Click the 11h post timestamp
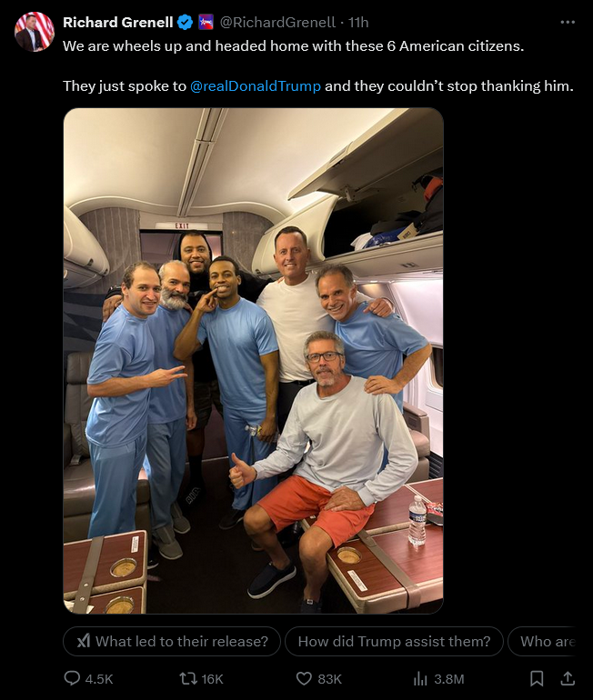This screenshot has width=593, height=700. click(358, 23)
